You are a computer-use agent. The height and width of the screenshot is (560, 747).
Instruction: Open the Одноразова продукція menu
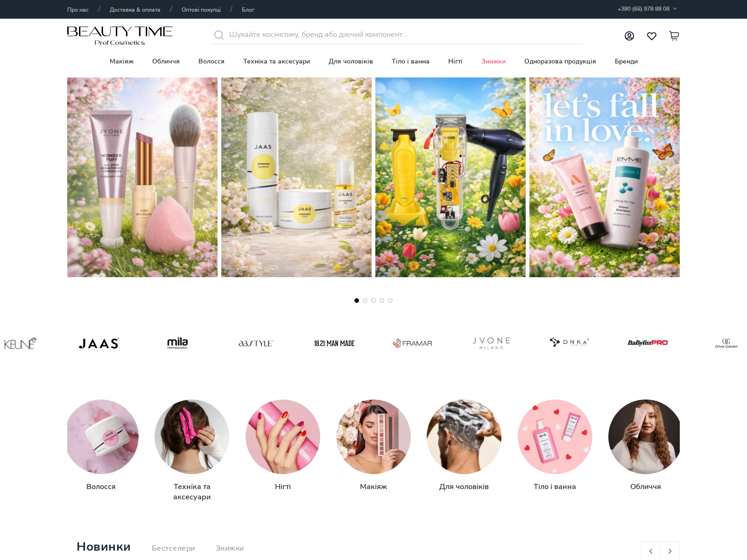point(560,61)
